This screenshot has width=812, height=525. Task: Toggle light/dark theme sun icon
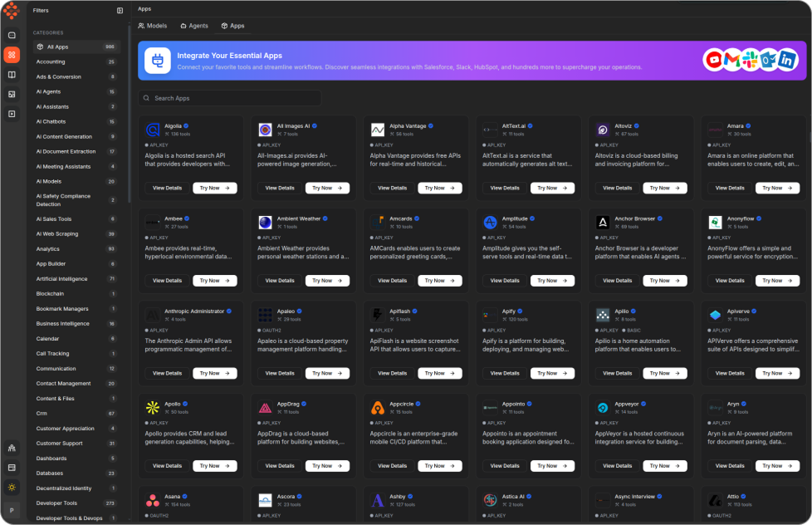click(x=12, y=488)
